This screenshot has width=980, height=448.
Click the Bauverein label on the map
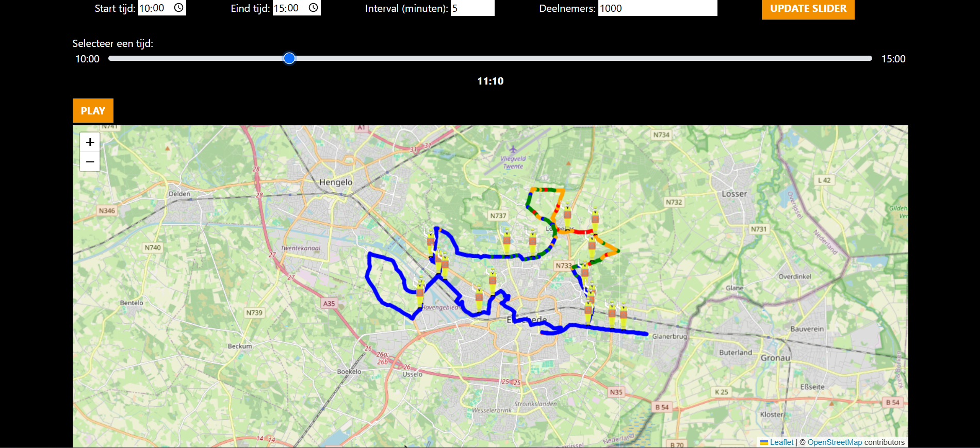click(x=807, y=329)
